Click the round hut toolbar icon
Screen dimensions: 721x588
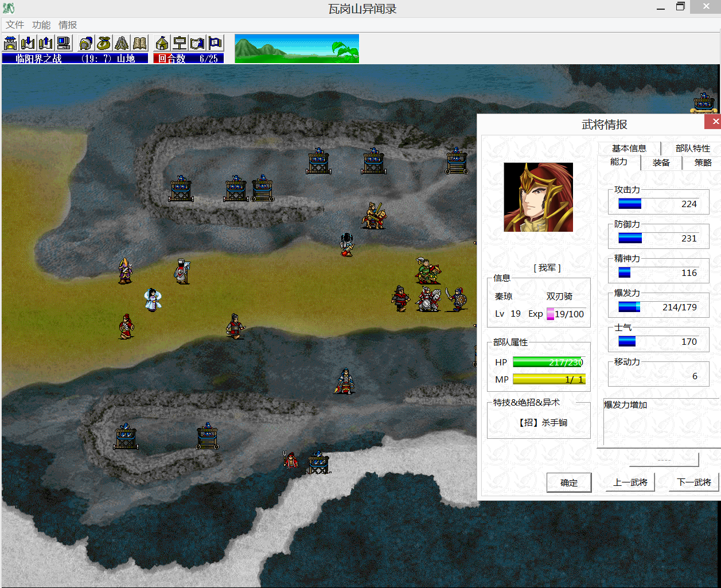[x=162, y=43]
